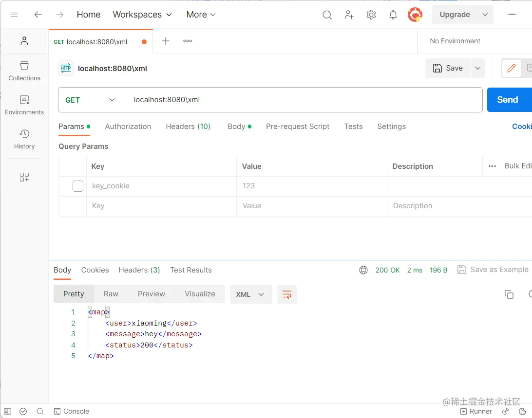Viewport: 532px width, 418px height.
Task: Click the configure sidebar apps icon
Action: point(24,177)
